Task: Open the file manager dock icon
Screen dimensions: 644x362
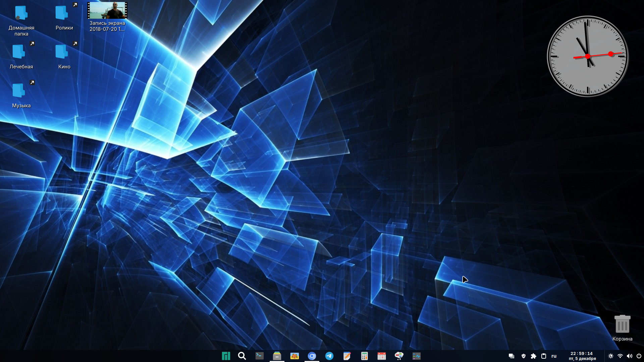Action: click(277, 356)
